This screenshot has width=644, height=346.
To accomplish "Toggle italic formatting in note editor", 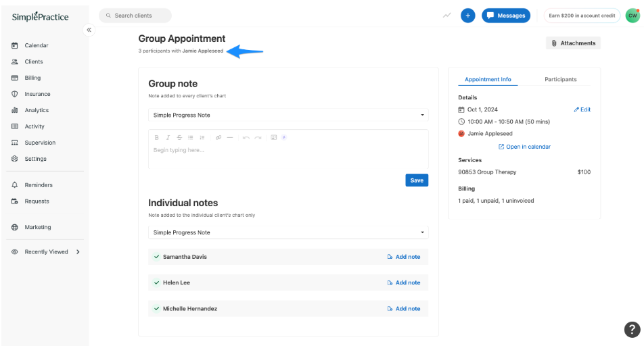I will 168,137.
